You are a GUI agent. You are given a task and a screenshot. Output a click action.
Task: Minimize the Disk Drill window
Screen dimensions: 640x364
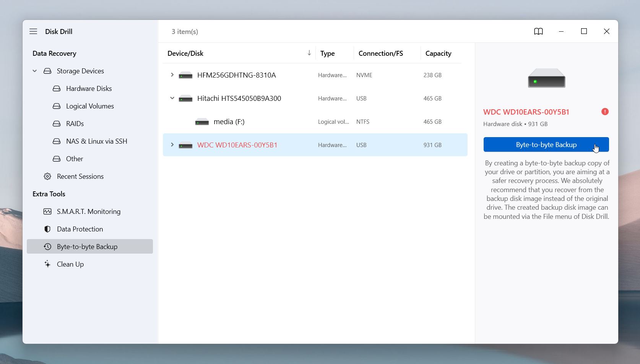tap(561, 31)
